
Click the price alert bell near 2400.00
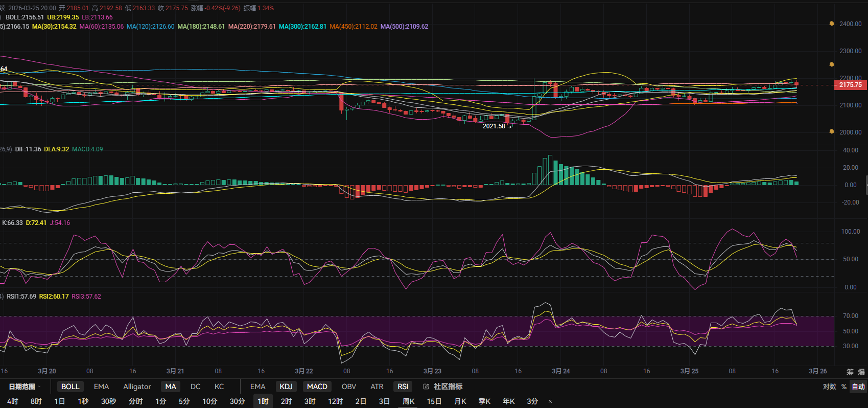click(832, 24)
